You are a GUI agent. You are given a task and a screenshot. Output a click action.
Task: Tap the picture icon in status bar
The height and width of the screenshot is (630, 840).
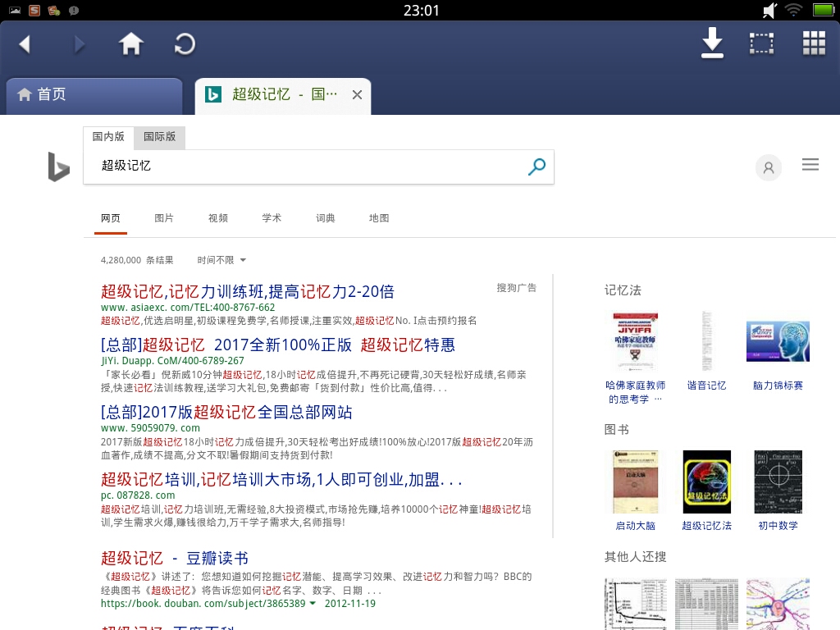click(x=15, y=10)
